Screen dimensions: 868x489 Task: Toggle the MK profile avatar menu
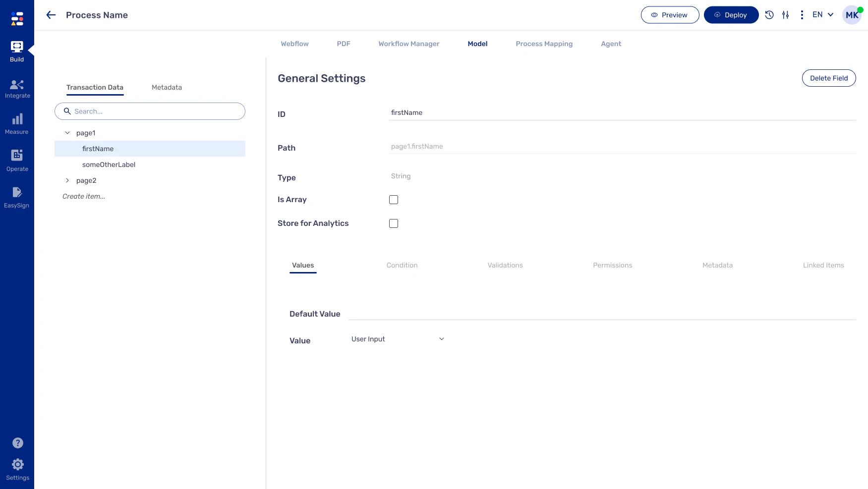pyautogui.click(x=851, y=14)
